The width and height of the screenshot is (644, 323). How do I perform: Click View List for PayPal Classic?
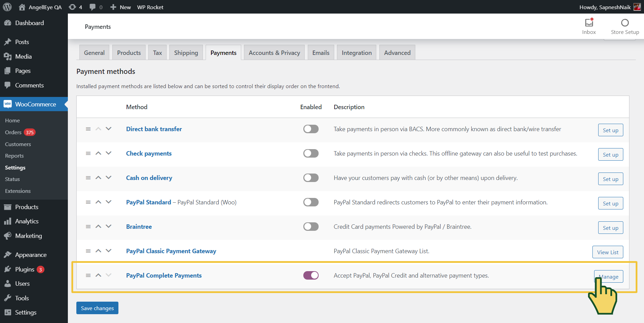pyautogui.click(x=608, y=252)
